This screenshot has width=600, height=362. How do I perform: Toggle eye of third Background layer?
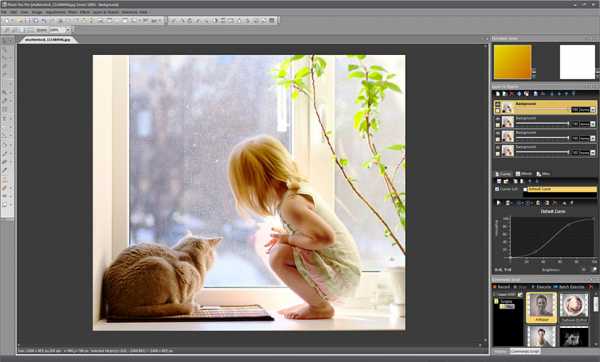(x=498, y=133)
